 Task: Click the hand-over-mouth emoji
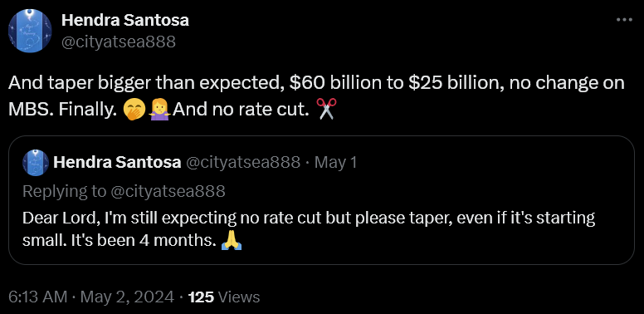134,110
